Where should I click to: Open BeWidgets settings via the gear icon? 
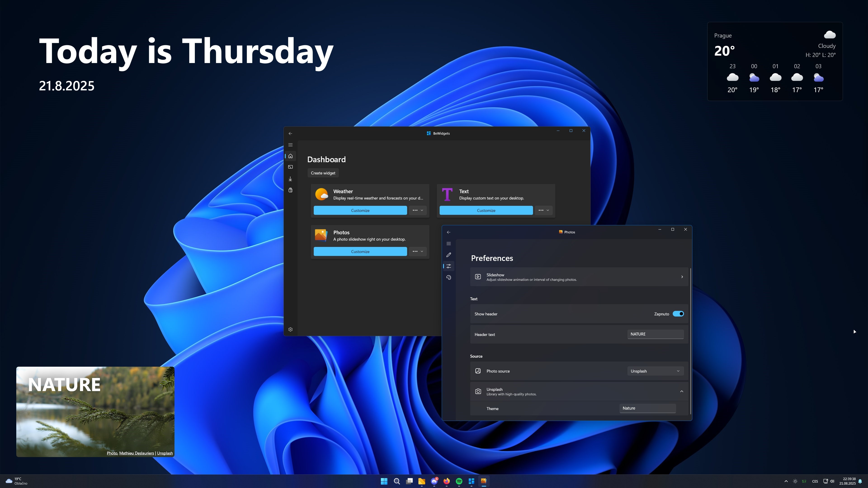point(290,329)
